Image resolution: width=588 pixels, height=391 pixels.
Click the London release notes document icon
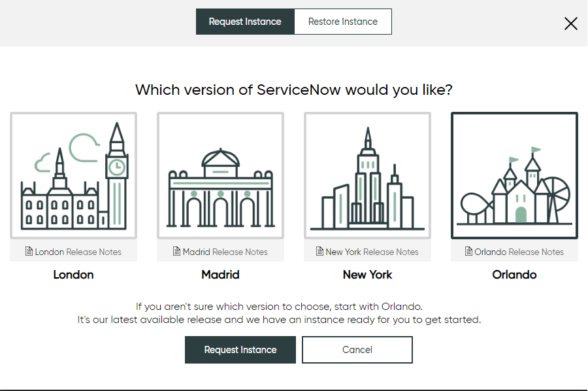tap(29, 251)
